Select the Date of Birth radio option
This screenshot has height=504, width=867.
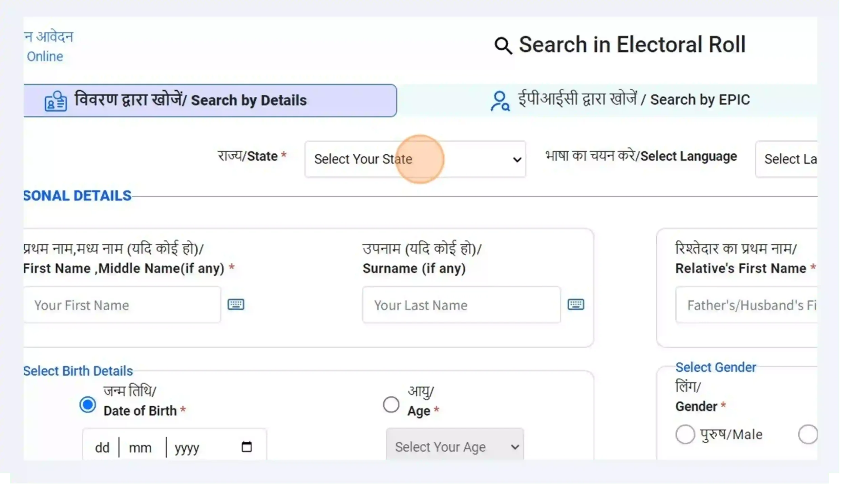(x=87, y=404)
